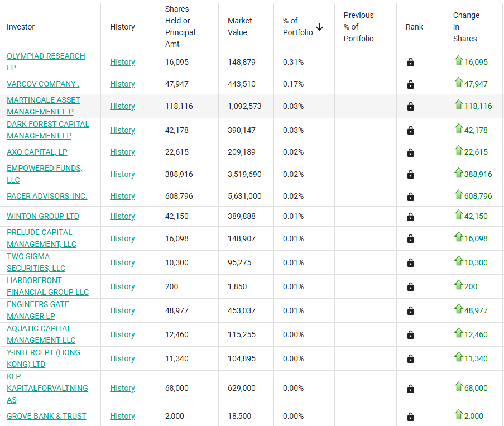Click green up arrow beside 608,796 change
The width and height of the screenshot is (504, 426).
click(x=459, y=194)
